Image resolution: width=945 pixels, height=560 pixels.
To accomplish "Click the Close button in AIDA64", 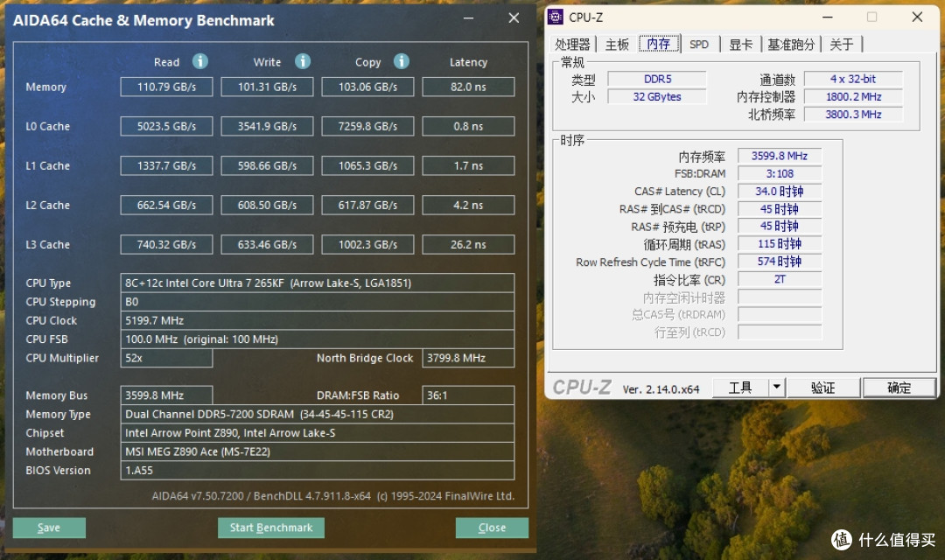I will click(492, 528).
